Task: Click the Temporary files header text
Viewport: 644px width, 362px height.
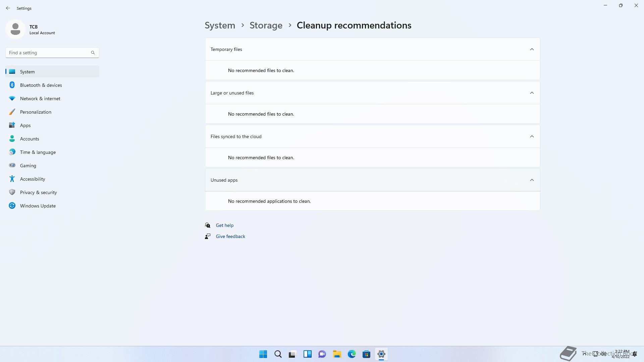Action: [x=226, y=49]
